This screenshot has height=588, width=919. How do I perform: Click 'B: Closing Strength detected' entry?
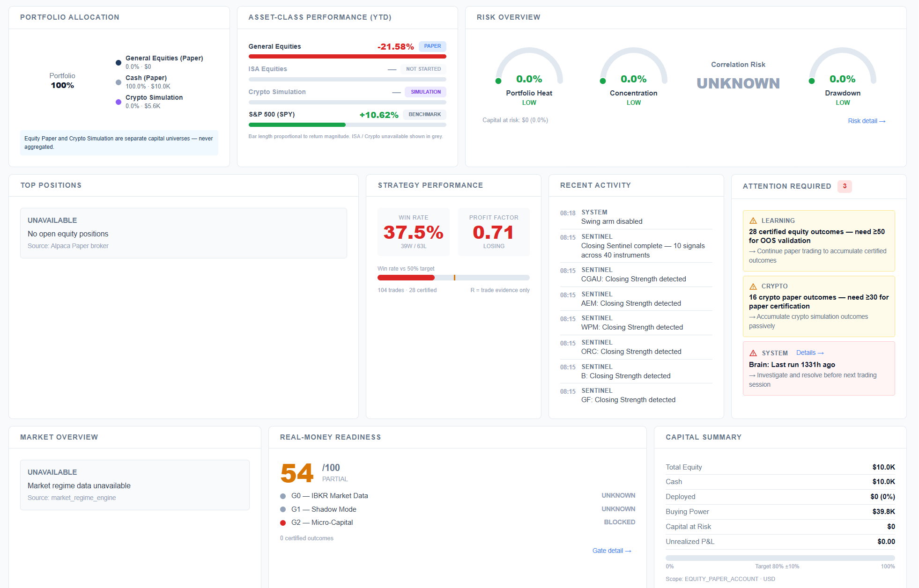click(636, 371)
